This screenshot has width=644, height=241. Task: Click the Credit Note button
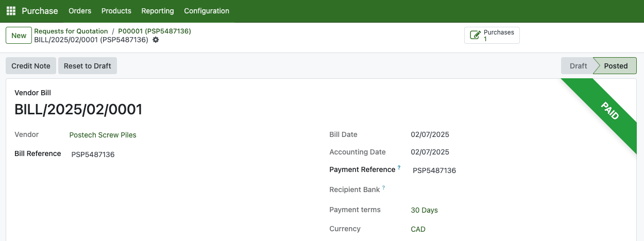31,66
